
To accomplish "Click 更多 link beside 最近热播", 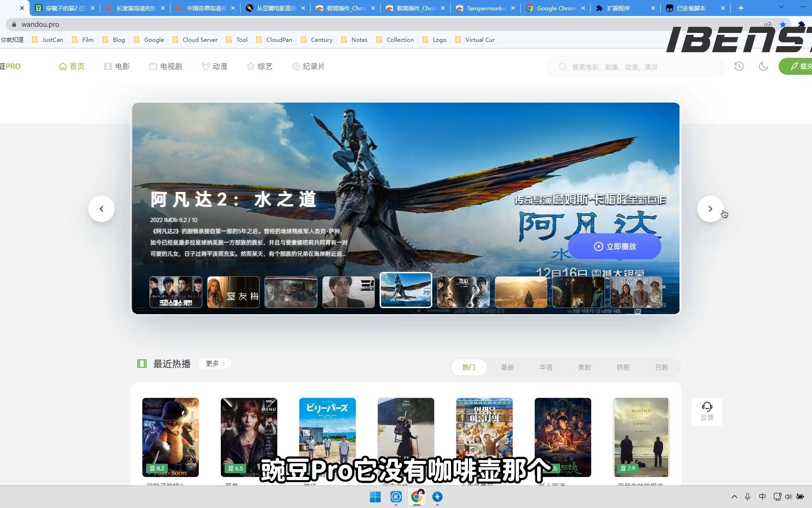I will coord(215,364).
